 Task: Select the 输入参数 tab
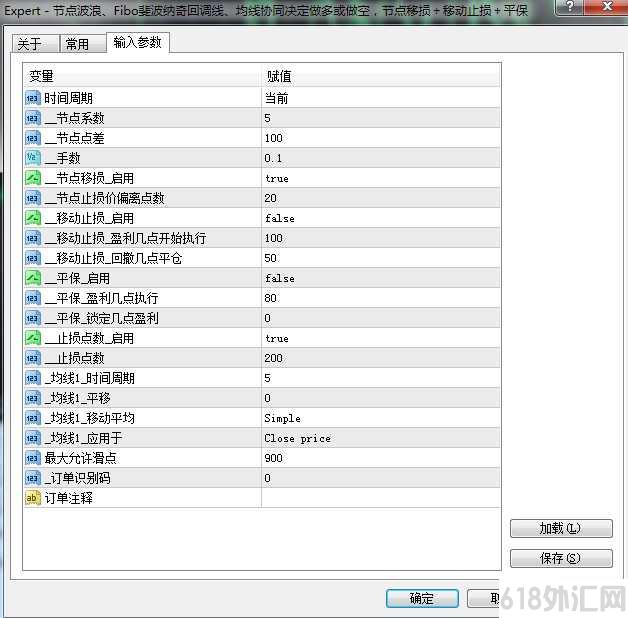tap(137, 42)
